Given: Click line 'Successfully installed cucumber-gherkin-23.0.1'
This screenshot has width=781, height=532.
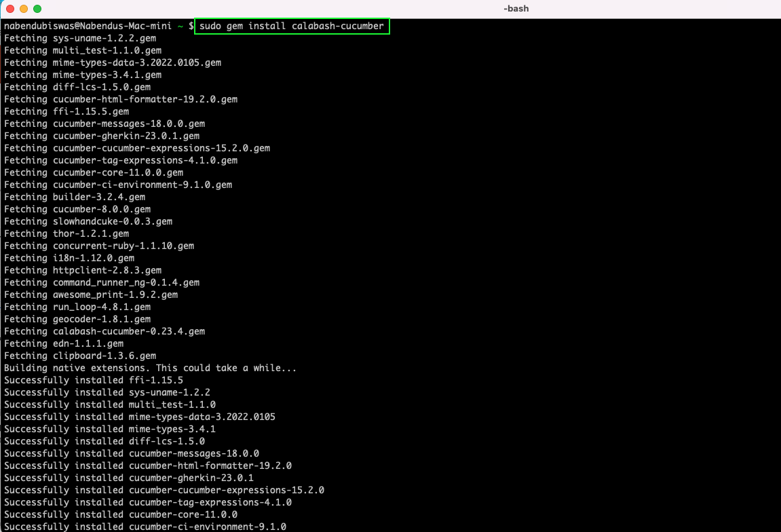Looking at the screenshot, I should pyautogui.click(x=129, y=478).
